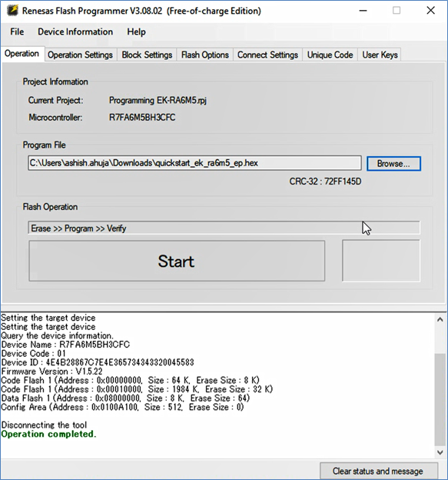Viewport: 448px width, 480px height.
Task: Switch to the Operation Settings tab
Action: [x=80, y=55]
